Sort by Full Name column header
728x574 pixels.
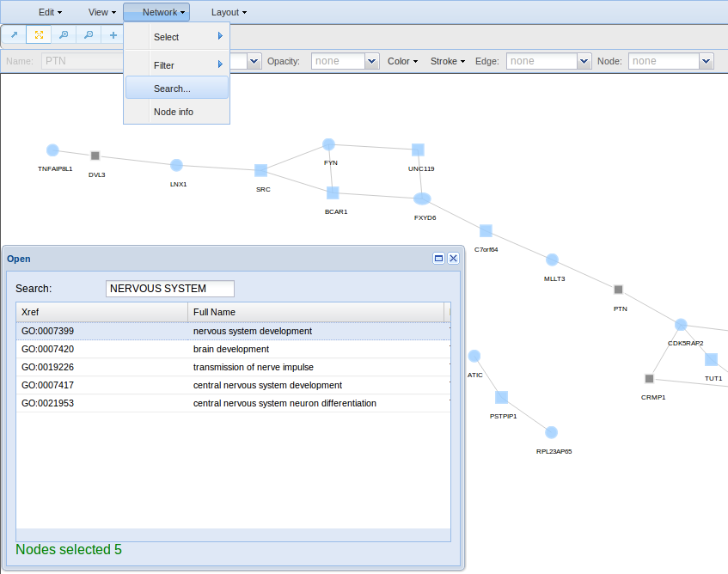[315, 312]
